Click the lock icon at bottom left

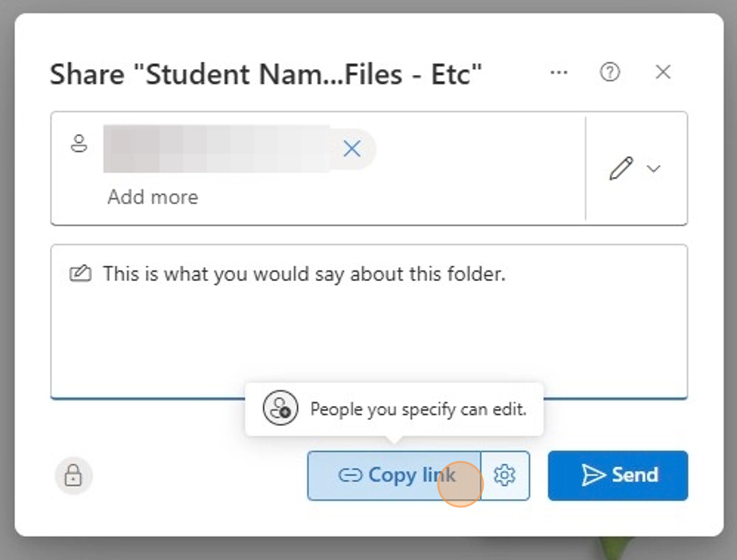click(74, 475)
